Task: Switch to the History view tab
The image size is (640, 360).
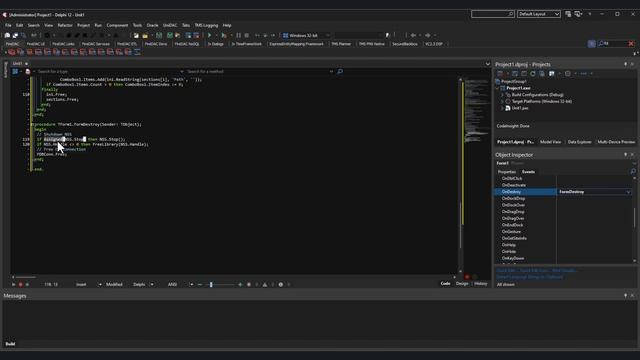Action: [x=480, y=284]
